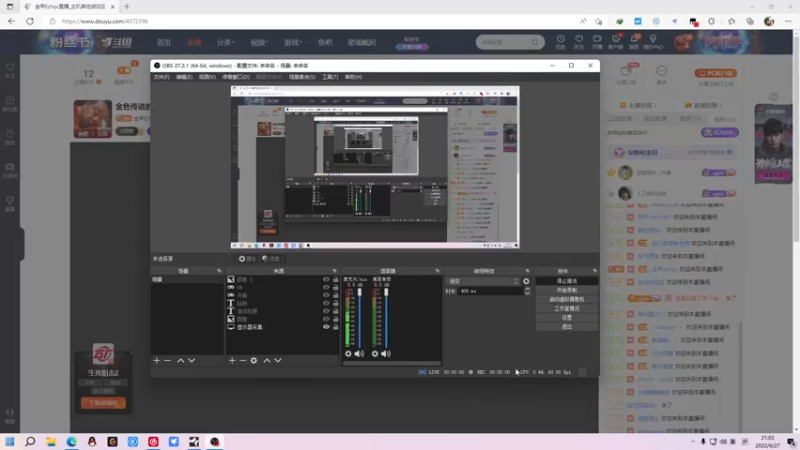Toggle the eye icon of the lower image source
Image resolution: width=800 pixels, height=450 pixels.
click(326, 319)
